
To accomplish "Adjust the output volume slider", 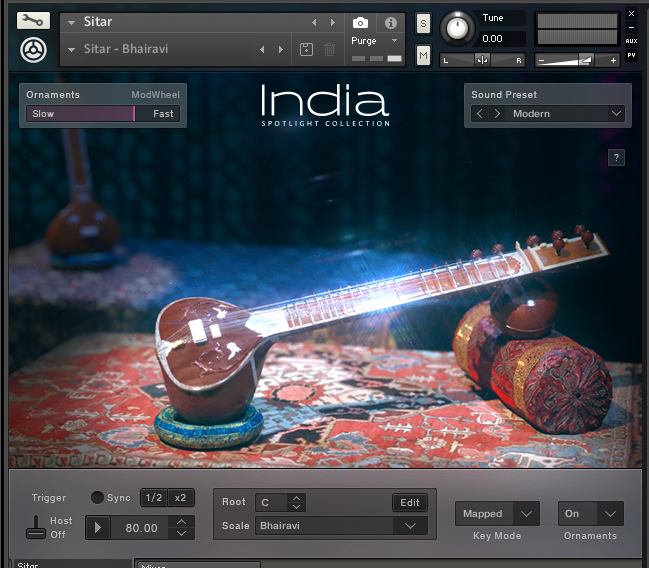I will [578, 61].
